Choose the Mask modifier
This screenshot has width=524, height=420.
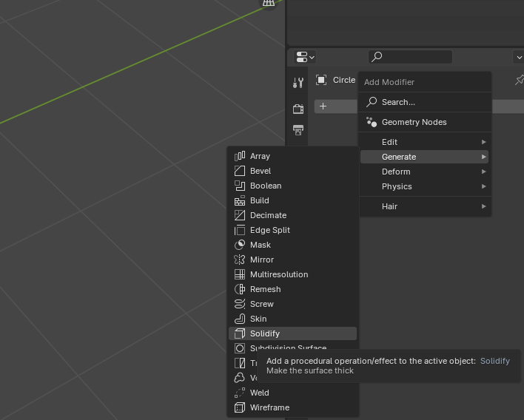click(x=293, y=245)
